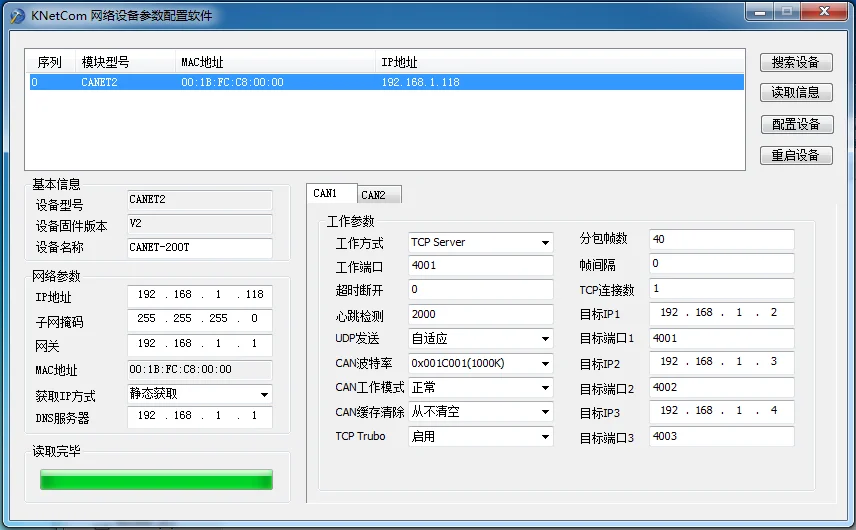Click the 设备名称 field CANET-200T

point(199,248)
